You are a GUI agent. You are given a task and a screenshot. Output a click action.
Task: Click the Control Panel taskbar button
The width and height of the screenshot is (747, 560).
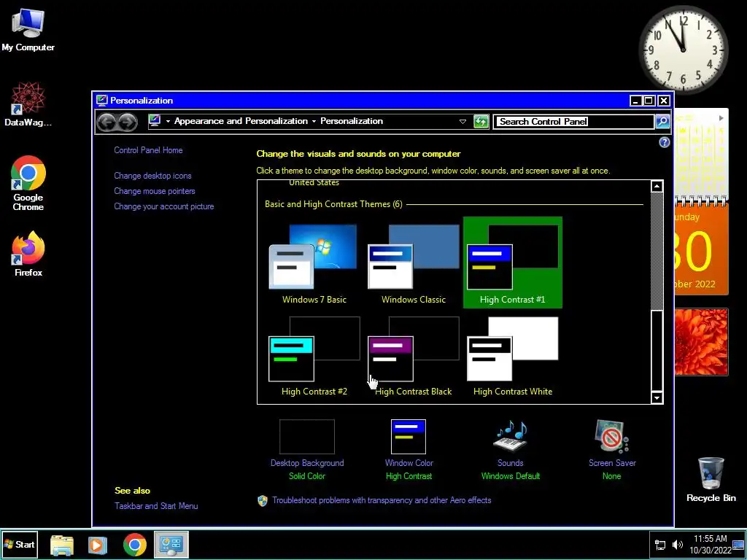pos(171,544)
